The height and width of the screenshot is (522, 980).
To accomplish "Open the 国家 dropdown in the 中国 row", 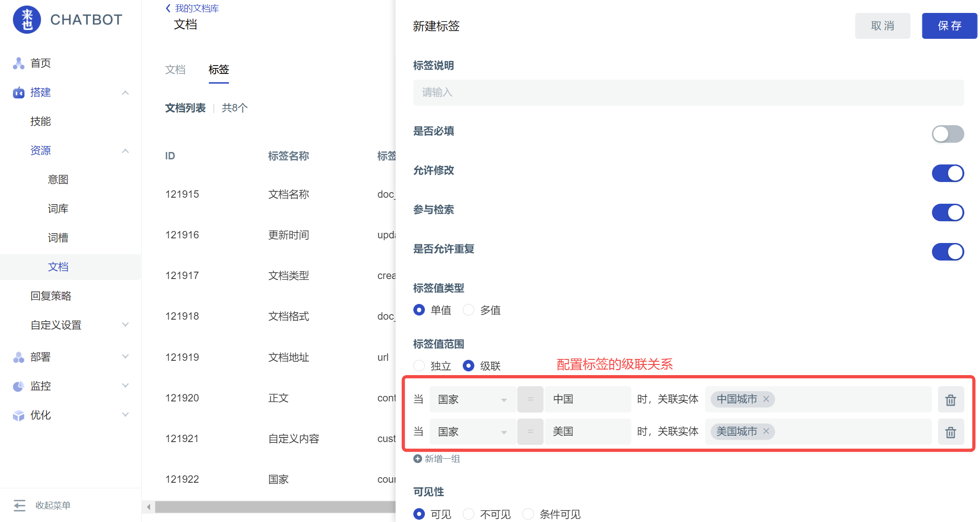I will 472,400.
